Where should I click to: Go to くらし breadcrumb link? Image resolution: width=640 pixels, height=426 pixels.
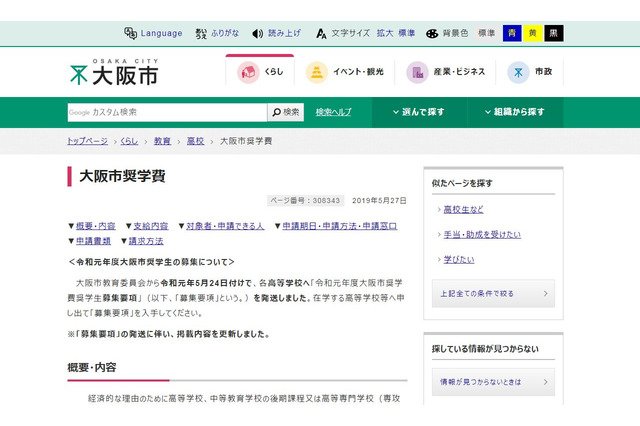pos(129,141)
